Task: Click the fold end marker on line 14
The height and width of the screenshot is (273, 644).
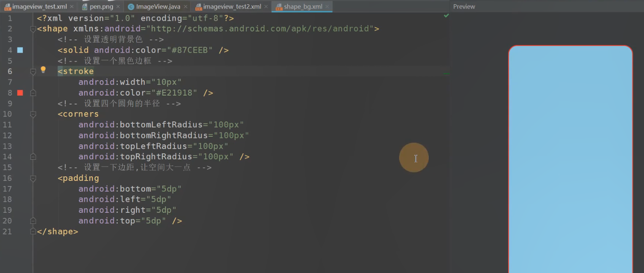Action: pos(33,157)
